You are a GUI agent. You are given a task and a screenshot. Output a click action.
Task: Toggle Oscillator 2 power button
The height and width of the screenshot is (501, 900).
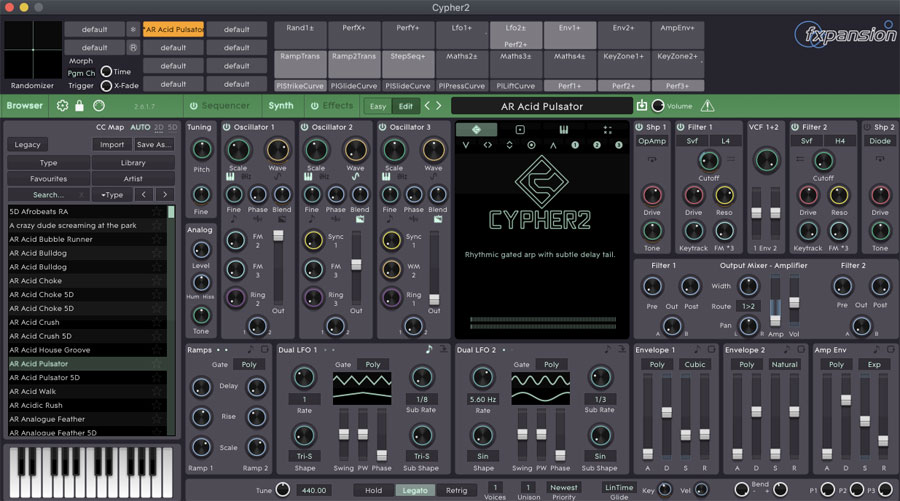click(305, 127)
